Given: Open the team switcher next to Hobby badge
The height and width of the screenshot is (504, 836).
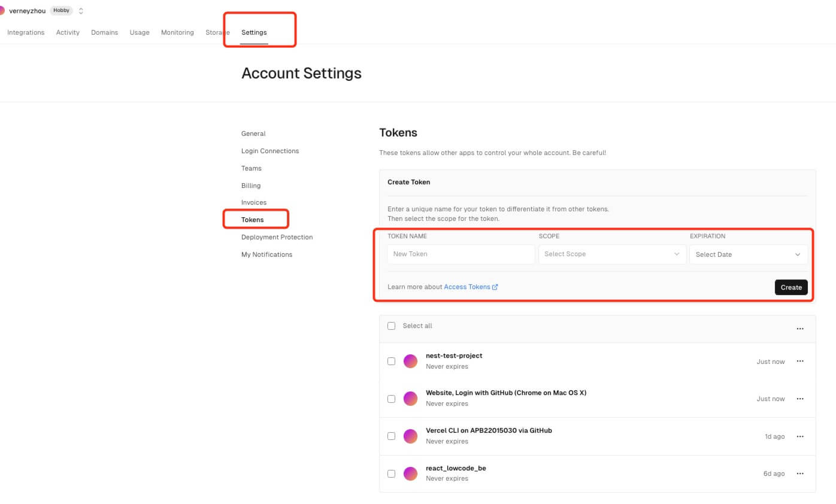Looking at the screenshot, I should (81, 11).
